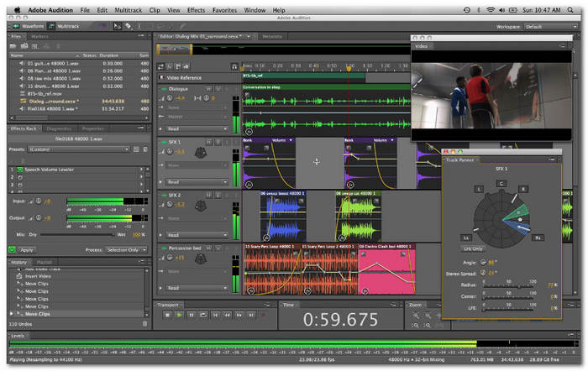
Task: Click Play in the Transport panel
Action: (x=179, y=315)
